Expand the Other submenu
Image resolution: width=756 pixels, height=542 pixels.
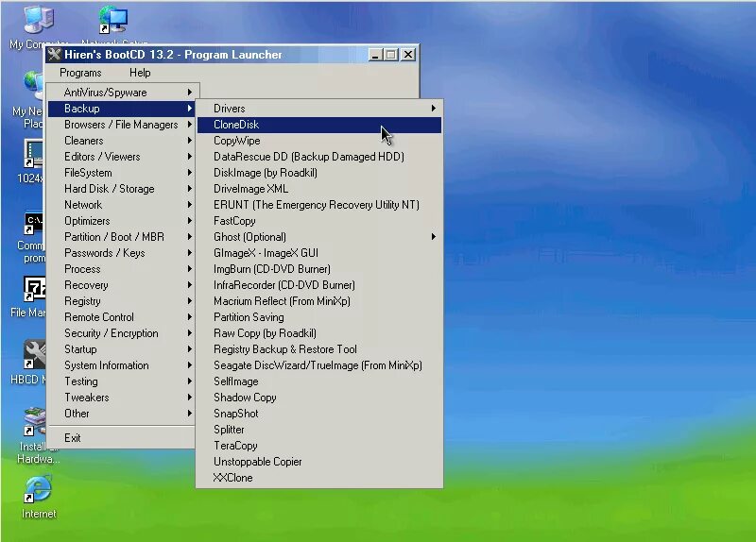click(123, 414)
